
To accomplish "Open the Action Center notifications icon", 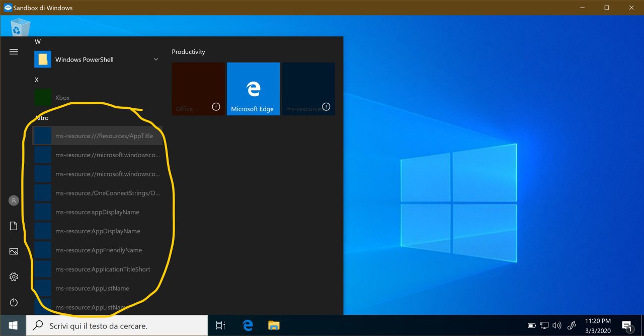I will coord(627,326).
